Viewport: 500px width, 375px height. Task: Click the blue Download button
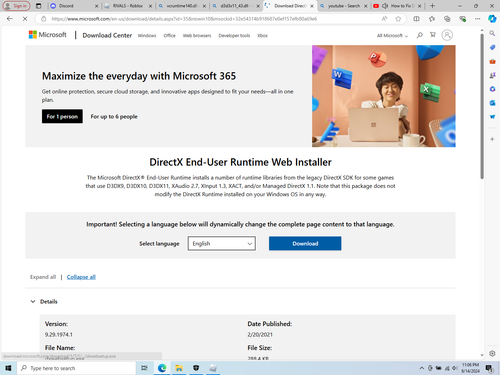coord(305,244)
